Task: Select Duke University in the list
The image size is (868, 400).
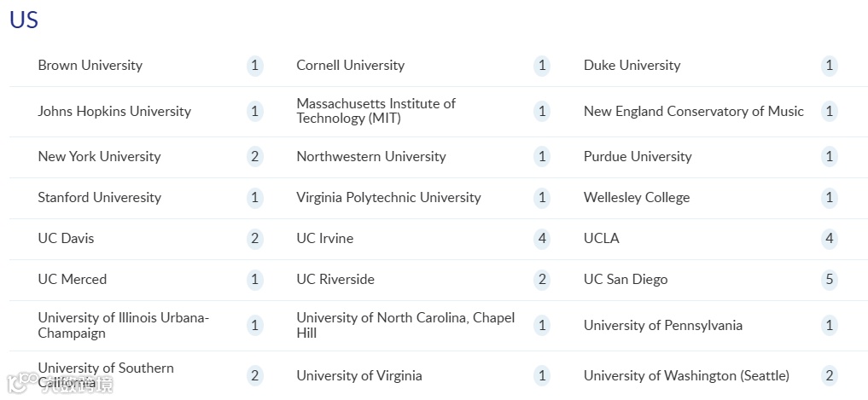Action: (x=632, y=66)
